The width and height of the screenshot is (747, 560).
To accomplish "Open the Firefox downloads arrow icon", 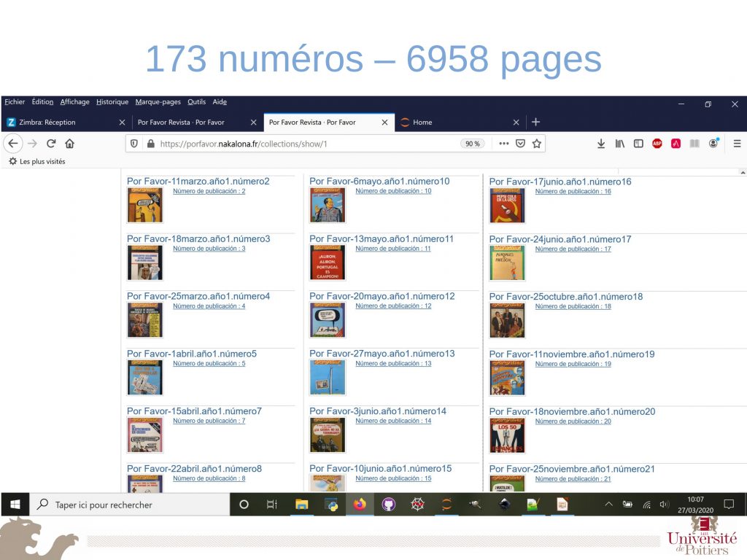I will (601, 144).
